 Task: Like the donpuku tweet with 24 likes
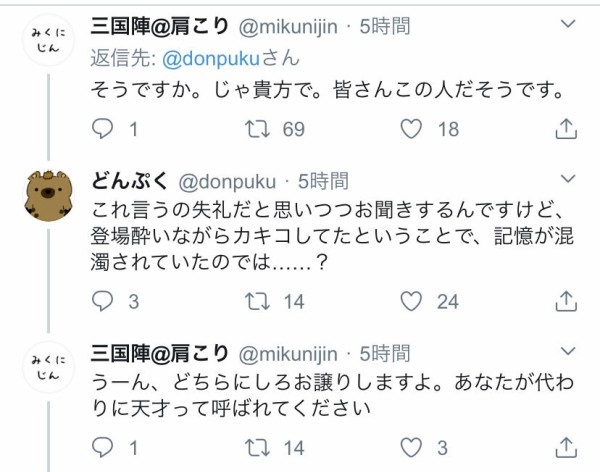tap(410, 301)
